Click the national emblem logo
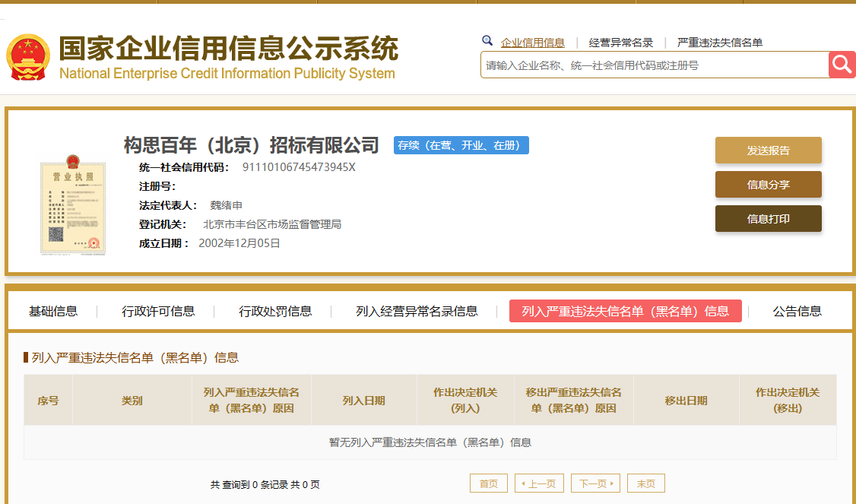Viewport: 856px width, 504px height. pyautogui.click(x=28, y=57)
